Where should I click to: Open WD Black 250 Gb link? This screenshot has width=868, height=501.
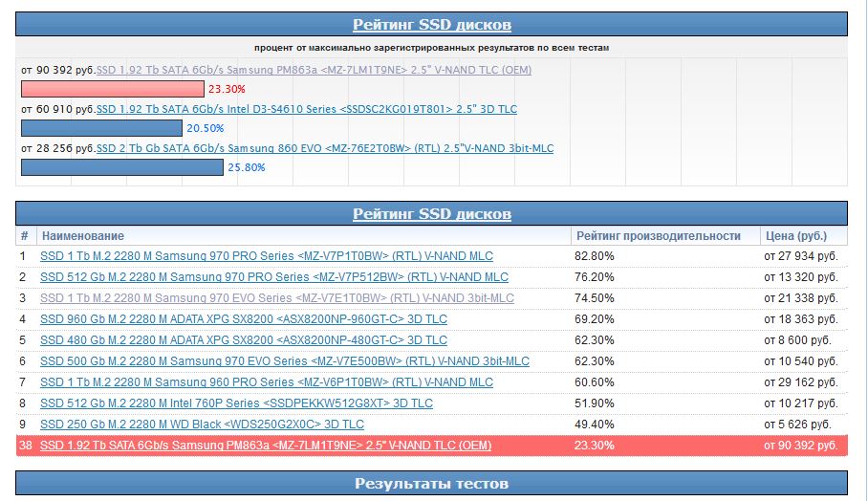[202, 425]
